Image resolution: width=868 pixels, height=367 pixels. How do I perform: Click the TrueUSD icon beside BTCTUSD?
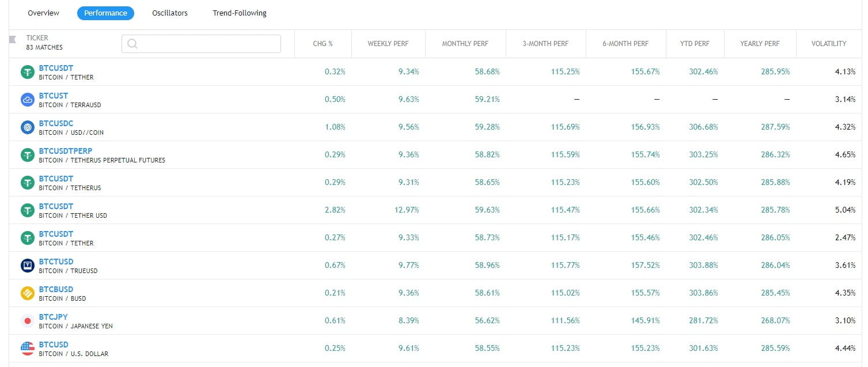pos(28,266)
